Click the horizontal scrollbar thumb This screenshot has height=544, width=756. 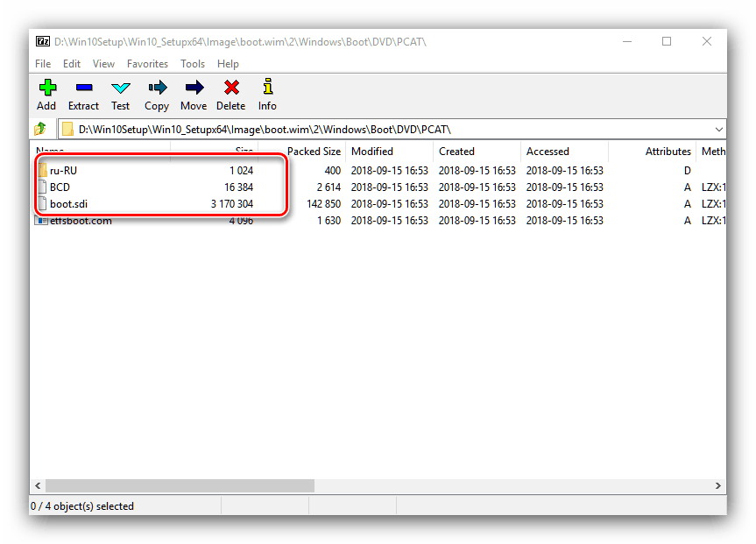tap(180, 485)
